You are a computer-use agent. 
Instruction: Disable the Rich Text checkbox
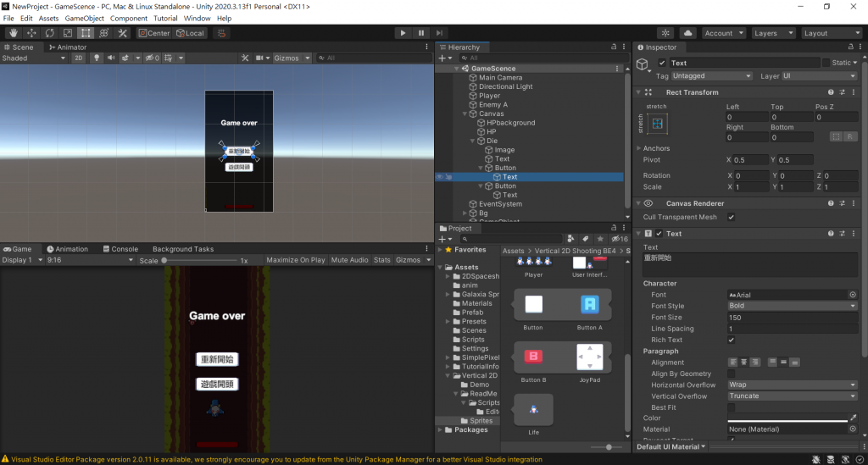(x=732, y=340)
